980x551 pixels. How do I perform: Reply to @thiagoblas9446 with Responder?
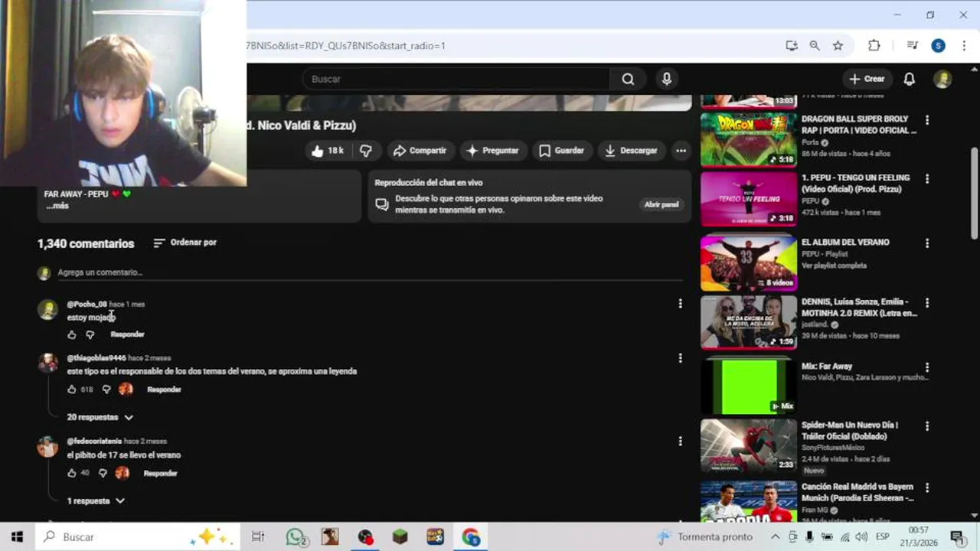(164, 390)
